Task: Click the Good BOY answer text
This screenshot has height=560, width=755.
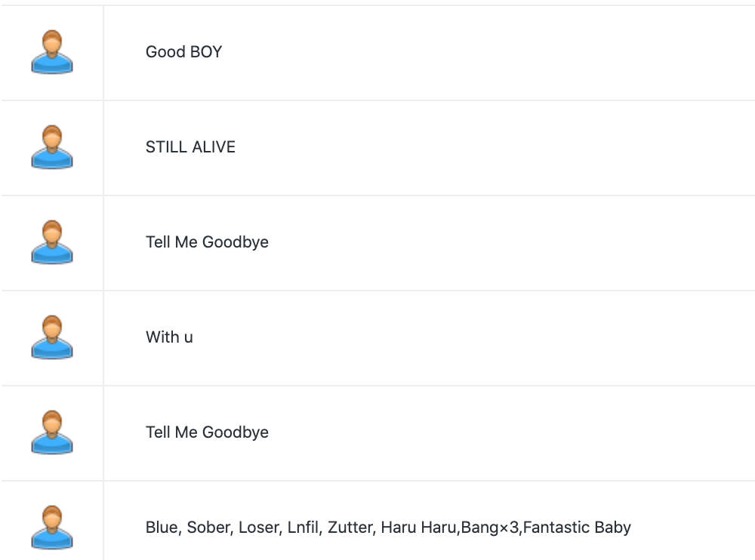Action: [x=183, y=52]
